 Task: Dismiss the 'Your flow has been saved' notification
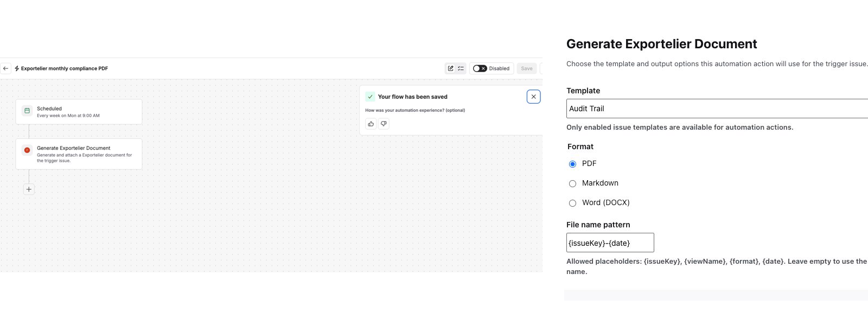click(x=534, y=97)
